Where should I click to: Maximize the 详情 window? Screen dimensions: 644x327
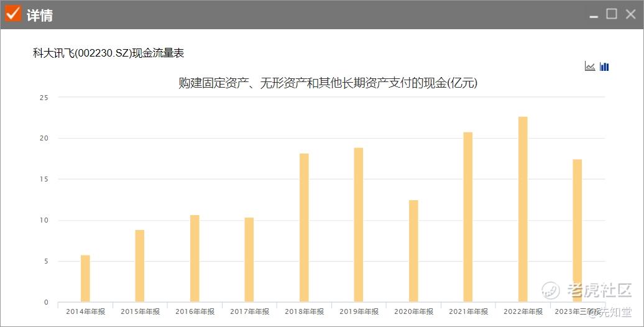(612, 14)
